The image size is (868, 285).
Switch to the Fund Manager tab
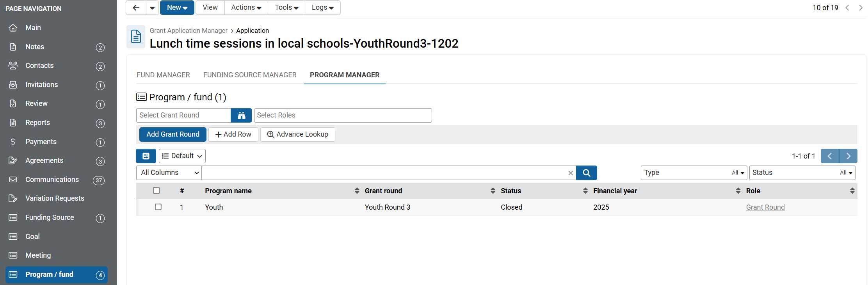[163, 75]
